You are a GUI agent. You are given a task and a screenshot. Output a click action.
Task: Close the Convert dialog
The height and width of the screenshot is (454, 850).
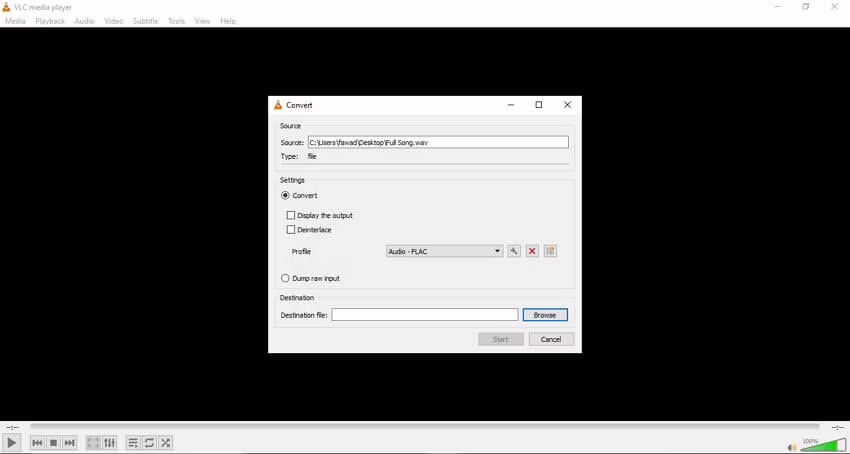[568, 105]
